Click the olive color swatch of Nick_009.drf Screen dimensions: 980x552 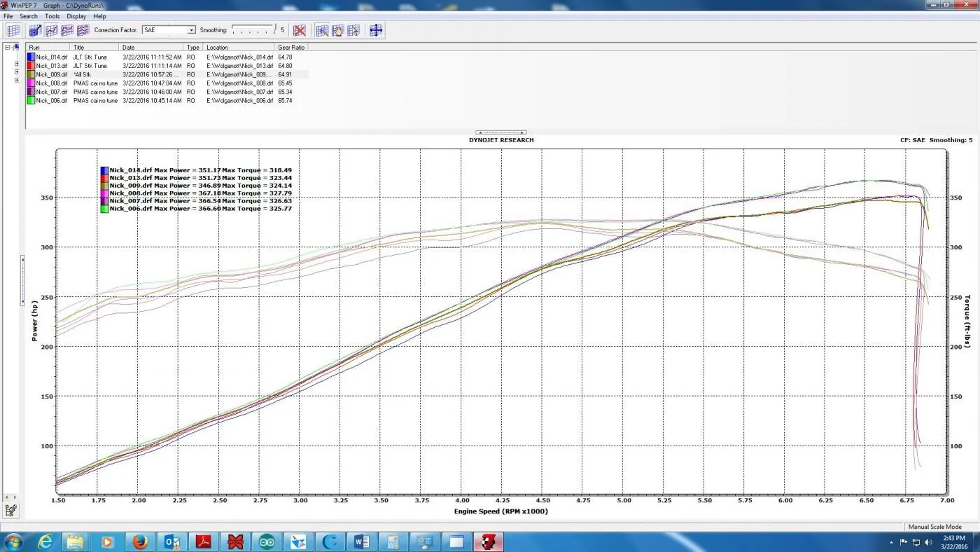(31, 74)
